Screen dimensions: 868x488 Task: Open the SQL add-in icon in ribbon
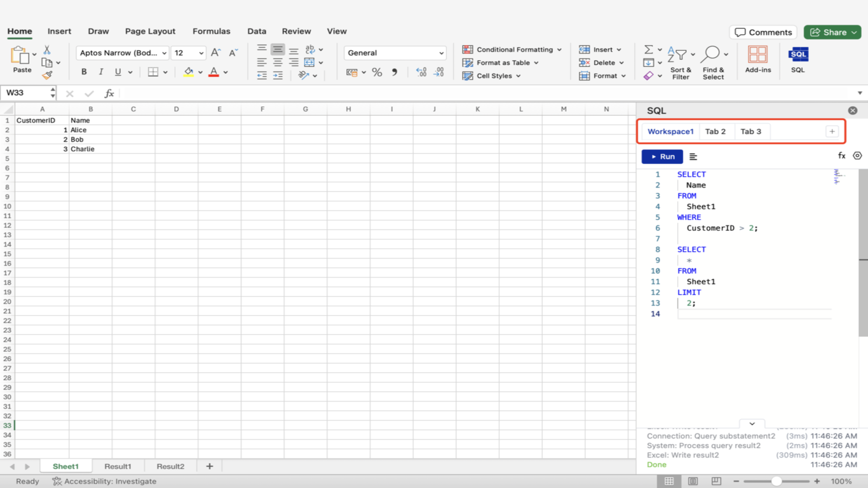[x=798, y=55]
